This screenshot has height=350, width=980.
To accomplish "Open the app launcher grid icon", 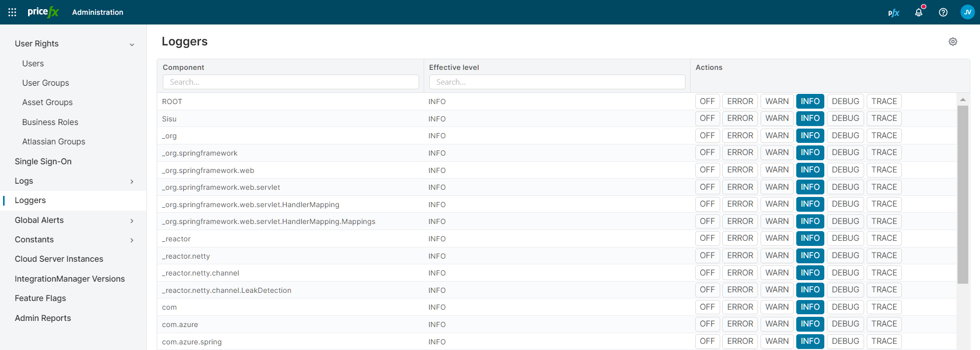I will click(12, 12).
